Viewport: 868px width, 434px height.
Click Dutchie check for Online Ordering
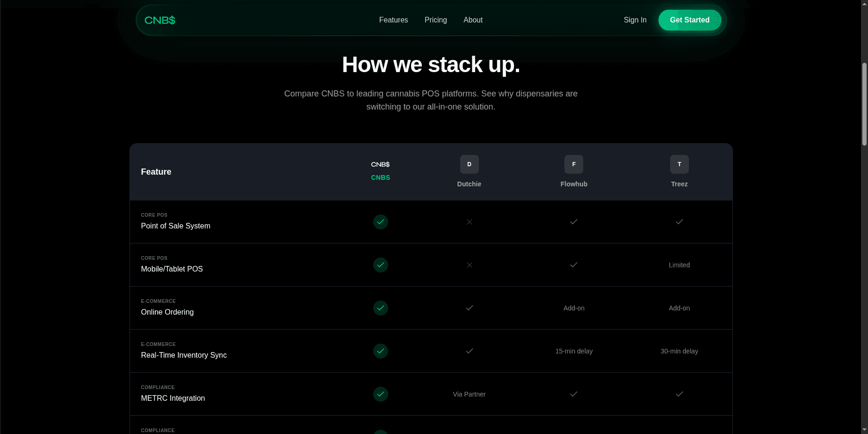pos(469,308)
